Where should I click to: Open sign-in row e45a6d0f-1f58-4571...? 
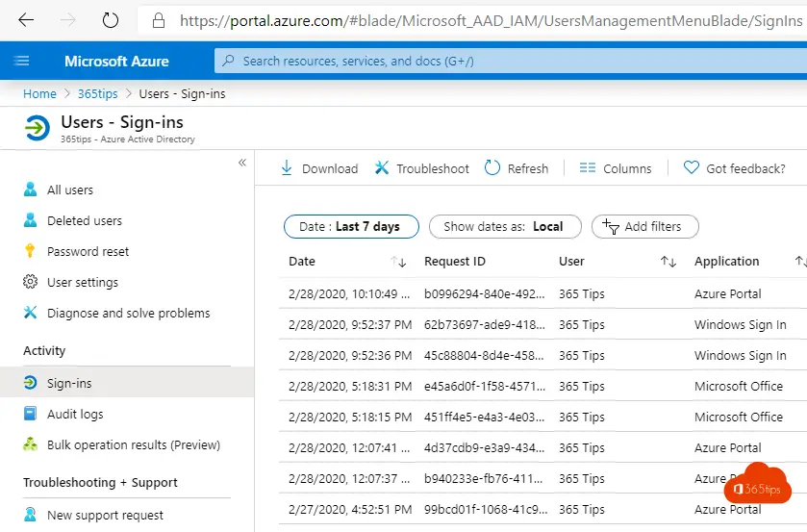[x=543, y=387]
